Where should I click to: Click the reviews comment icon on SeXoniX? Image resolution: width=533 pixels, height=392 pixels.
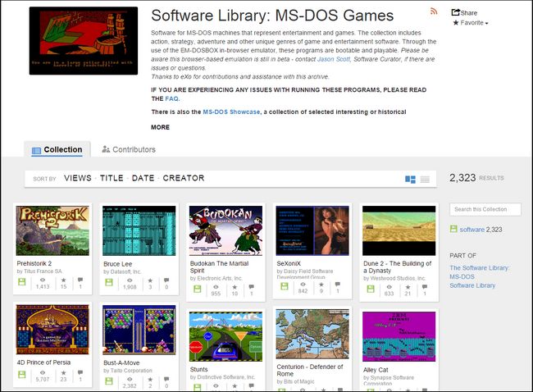tap(338, 284)
